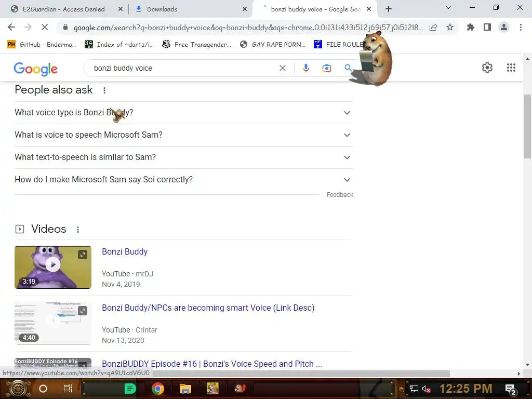532x399 pixels.
Task: Open the GitHub - Enderma... bookmark
Action: (42, 45)
